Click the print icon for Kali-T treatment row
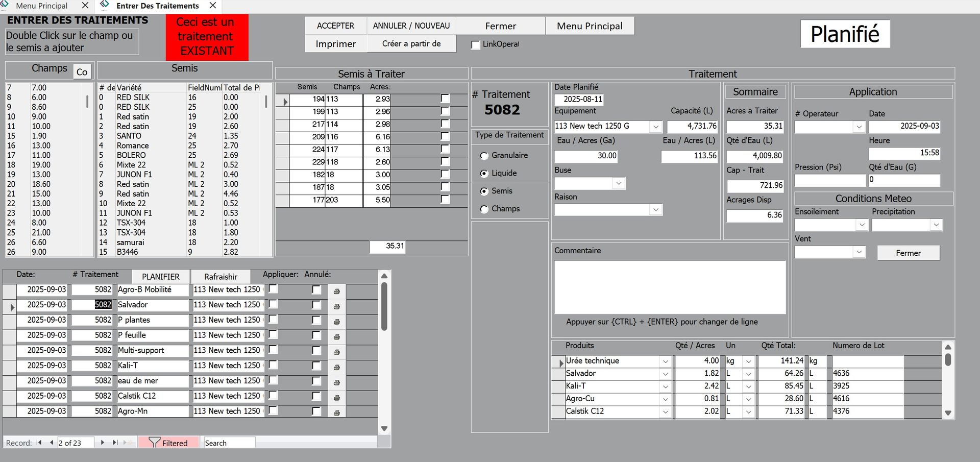The image size is (980, 462). pos(336,367)
